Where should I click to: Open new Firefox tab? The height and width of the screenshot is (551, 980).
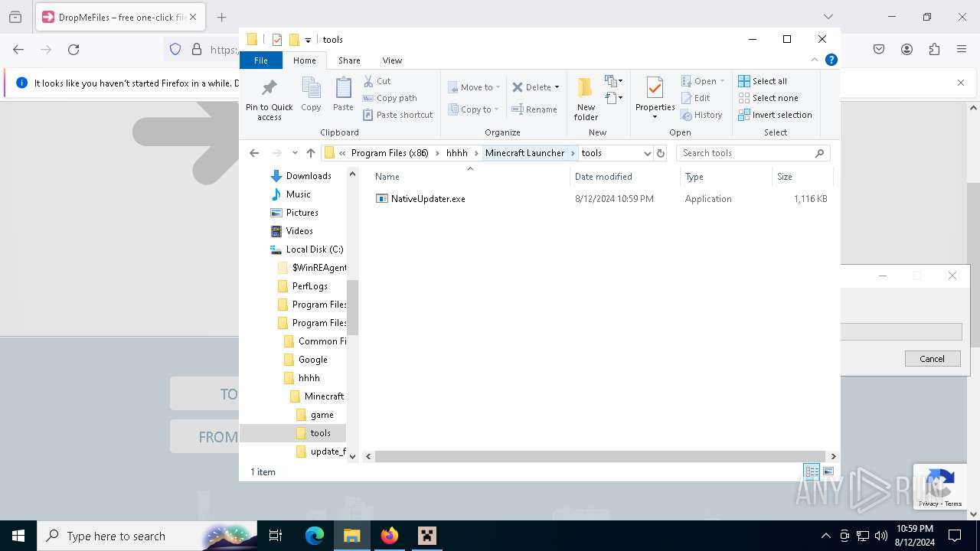click(x=221, y=17)
